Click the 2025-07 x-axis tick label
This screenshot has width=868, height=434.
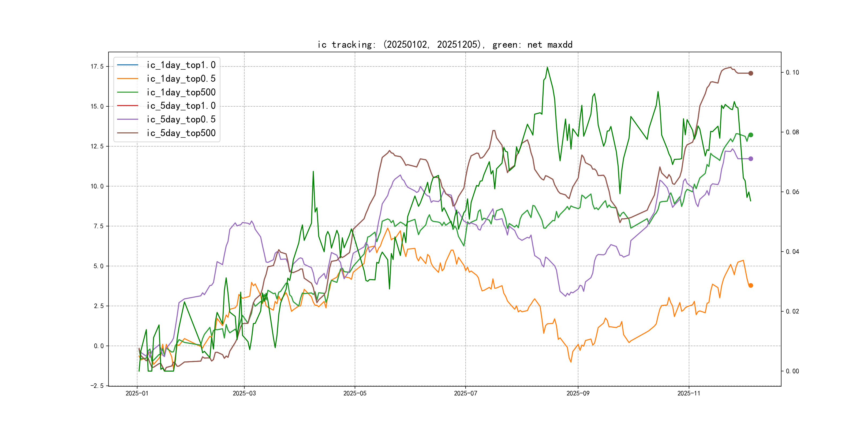465,393
